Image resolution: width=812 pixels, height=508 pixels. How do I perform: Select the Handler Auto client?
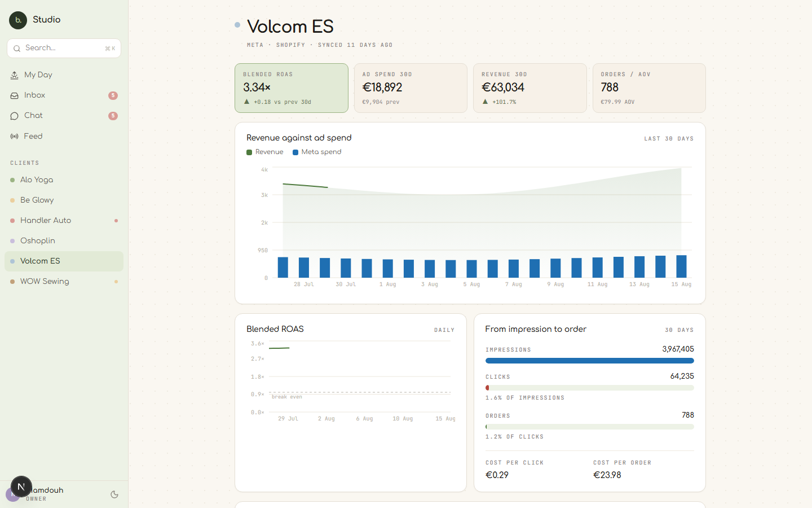click(x=64, y=220)
